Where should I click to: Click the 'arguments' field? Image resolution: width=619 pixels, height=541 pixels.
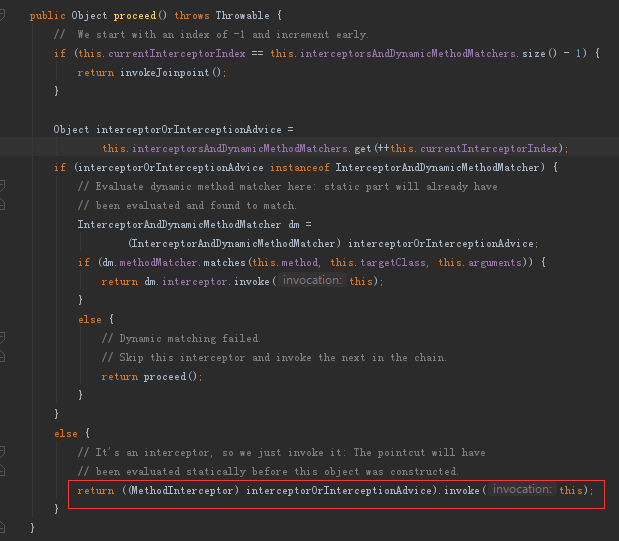pos(495,262)
